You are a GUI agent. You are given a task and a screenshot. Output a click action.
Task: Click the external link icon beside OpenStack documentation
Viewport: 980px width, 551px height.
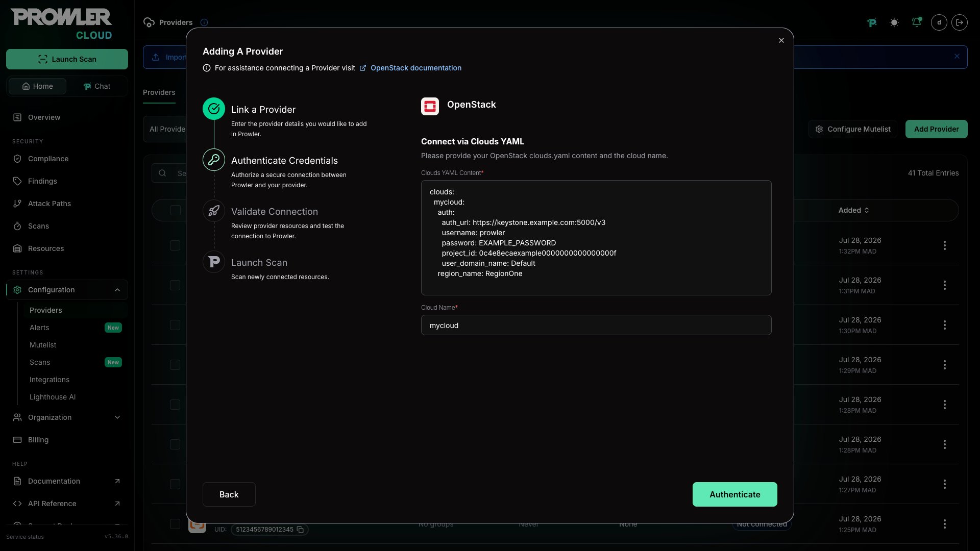click(x=363, y=68)
